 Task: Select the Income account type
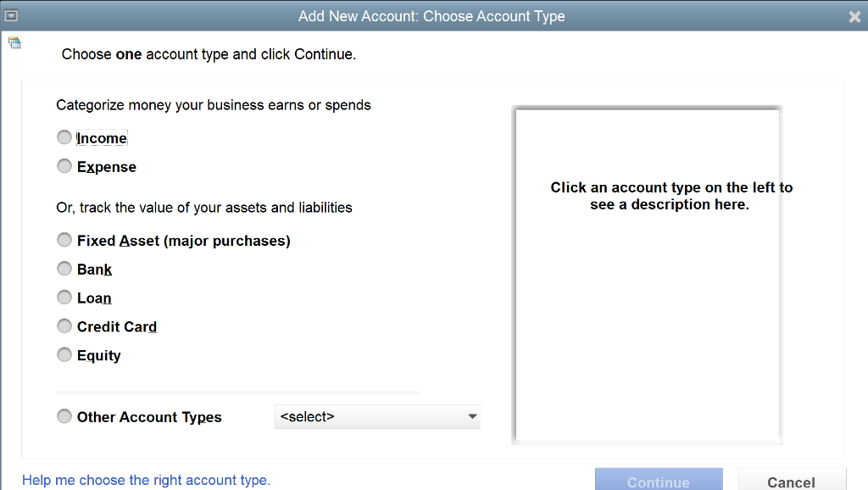(64, 136)
